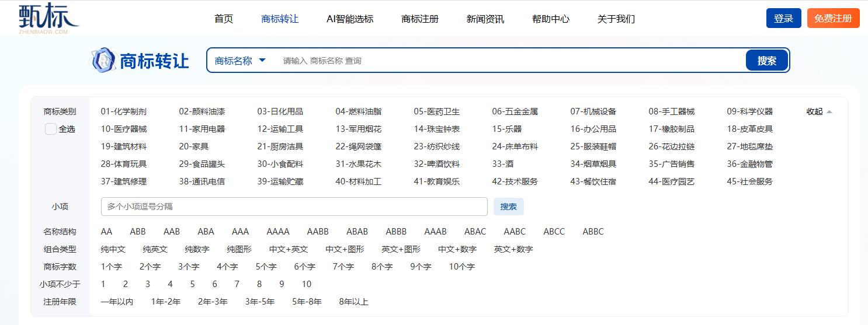Go to 商标注册 in the navigation bar
Viewport: 868px width, 325px height.
tap(420, 19)
